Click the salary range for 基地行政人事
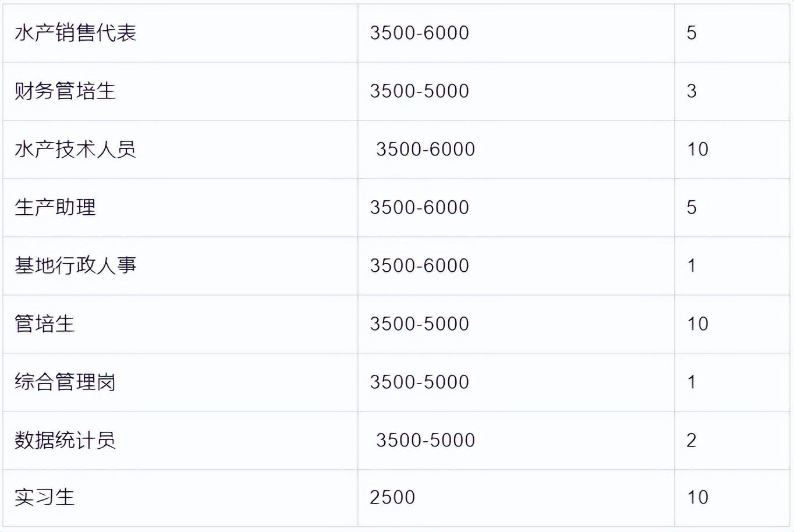Image resolution: width=794 pixels, height=532 pixels. point(419,266)
